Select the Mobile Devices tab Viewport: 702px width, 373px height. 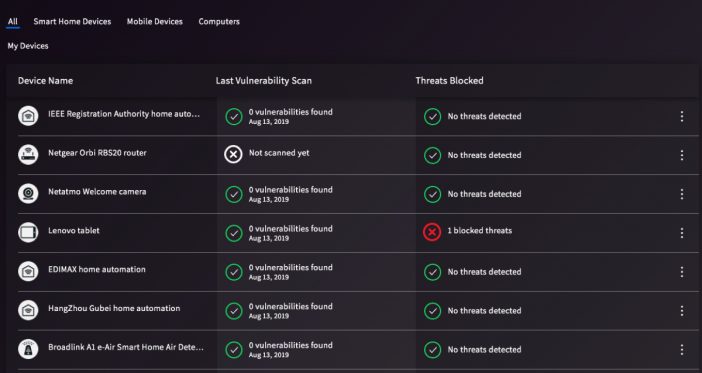(x=154, y=21)
